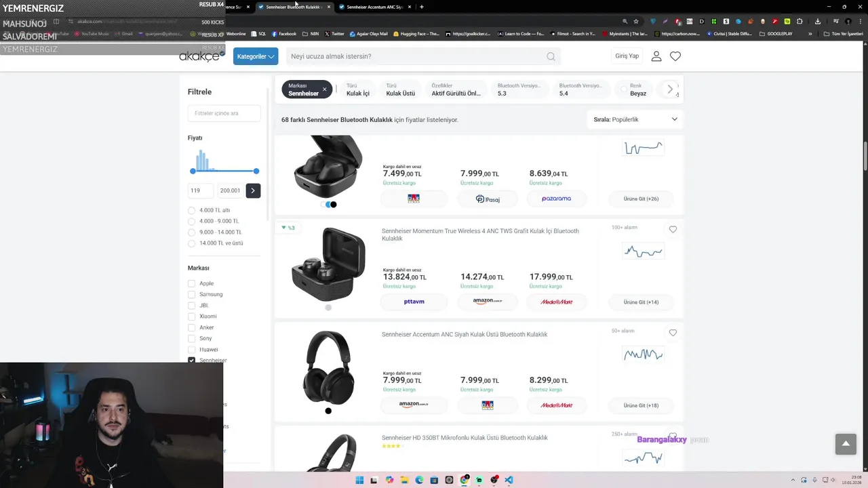Click the akakçe logo
868x488 pixels.
pyautogui.click(x=201, y=56)
